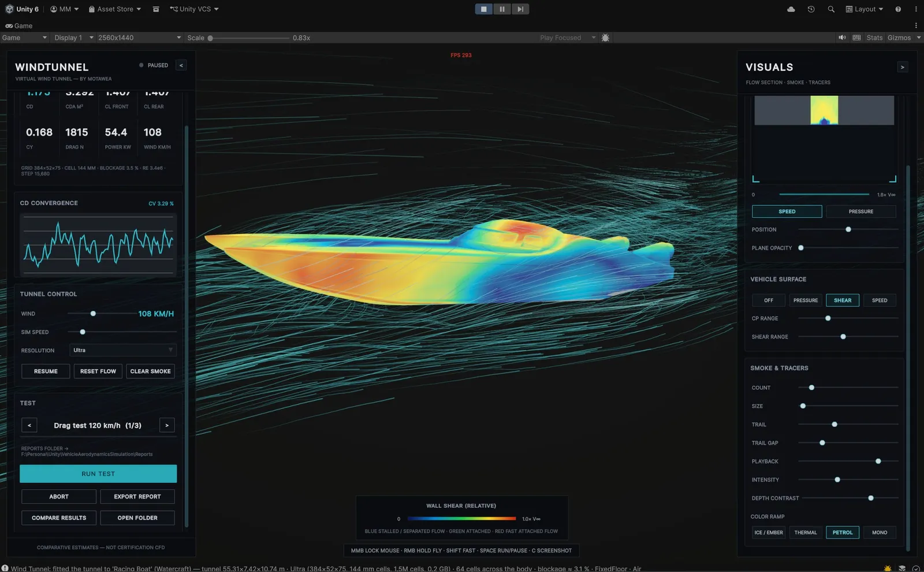Viewport: 924px width, 572px height.
Task: Choose the PETROL color ramp
Action: [x=843, y=533]
